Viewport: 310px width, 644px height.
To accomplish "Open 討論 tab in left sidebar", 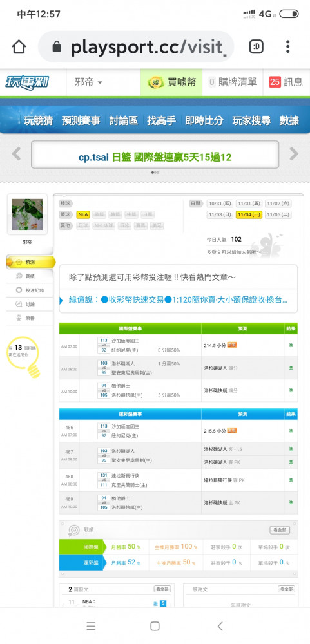I will pyautogui.click(x=30, y=305).
